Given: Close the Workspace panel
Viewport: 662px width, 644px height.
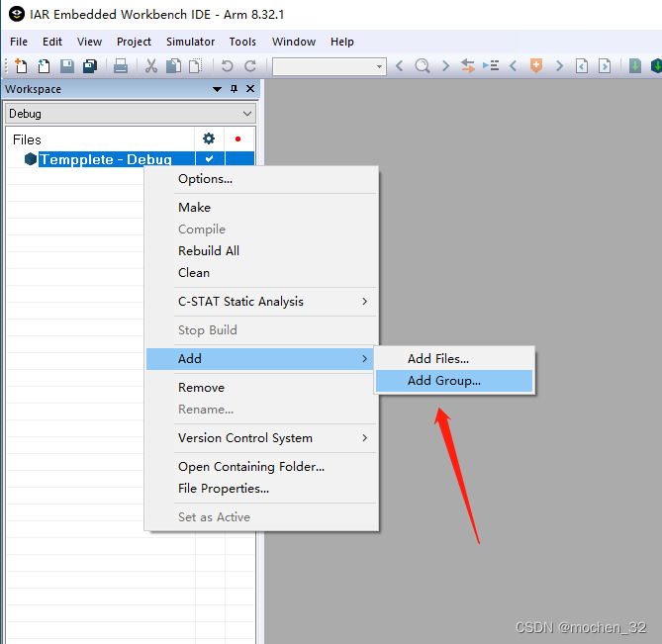Looking at the screenshot, I should pos(250,89).
